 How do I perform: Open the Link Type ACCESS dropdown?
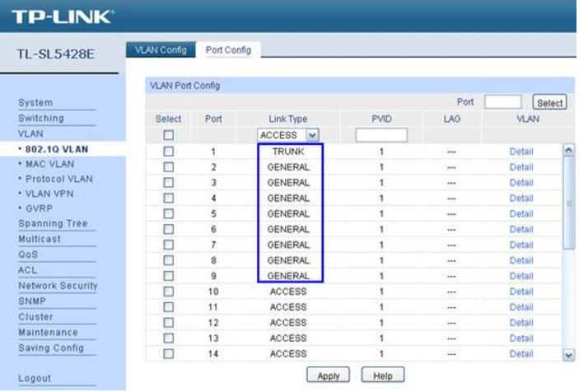pos(287,134)
